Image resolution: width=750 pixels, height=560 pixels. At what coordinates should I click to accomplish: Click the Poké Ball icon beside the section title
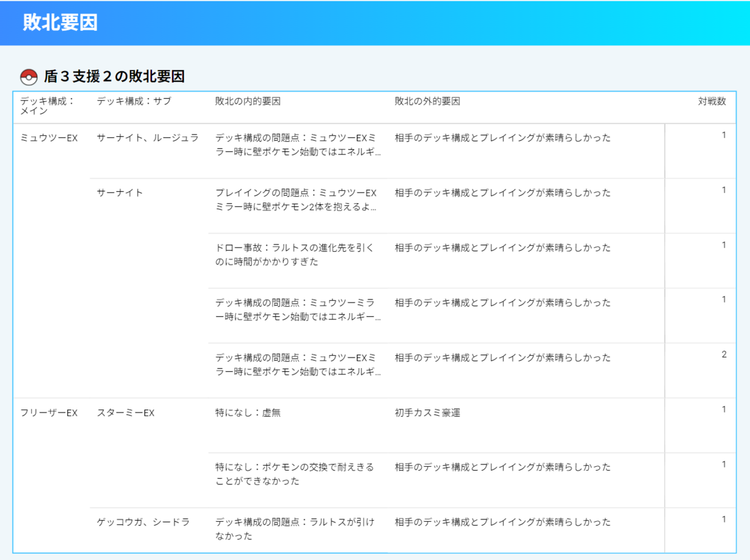click(x=29, y=77)
